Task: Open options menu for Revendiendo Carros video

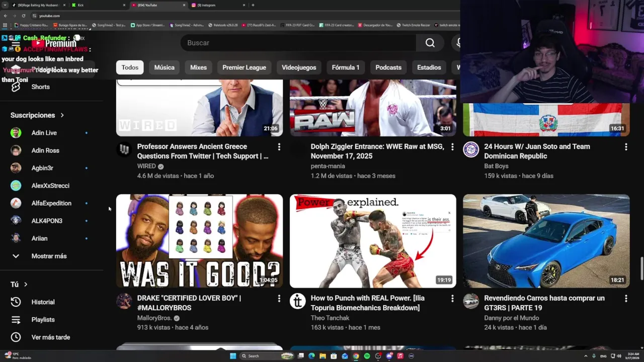Action: (626, 299)
